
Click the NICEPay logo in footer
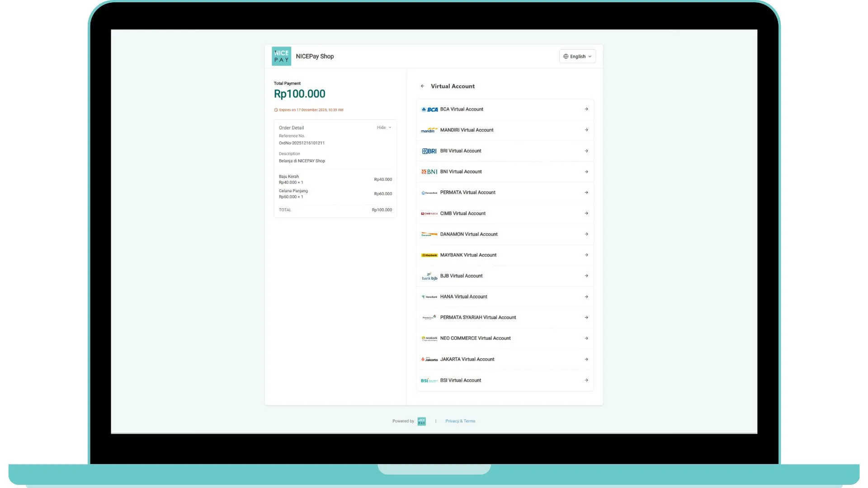click(x=421, y=421)
